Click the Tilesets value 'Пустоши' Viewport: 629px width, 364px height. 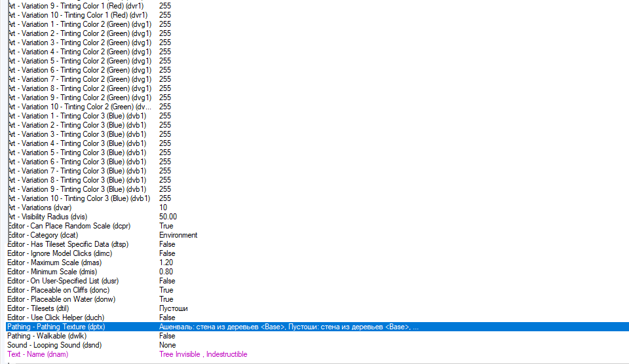click(x=173, y=308)
